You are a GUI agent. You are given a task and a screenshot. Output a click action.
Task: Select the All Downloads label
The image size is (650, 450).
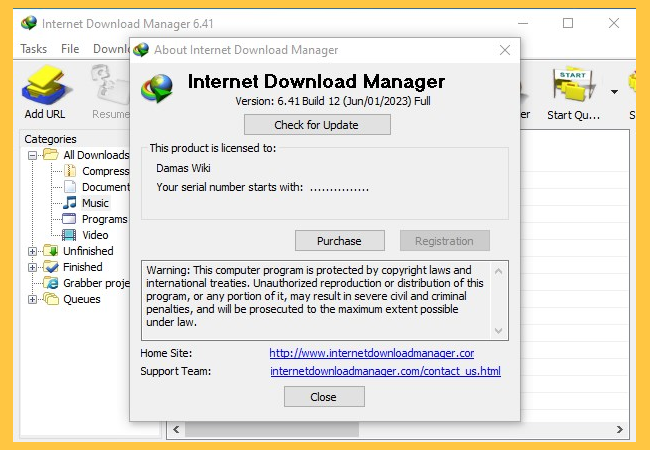(x=96, y=155)
